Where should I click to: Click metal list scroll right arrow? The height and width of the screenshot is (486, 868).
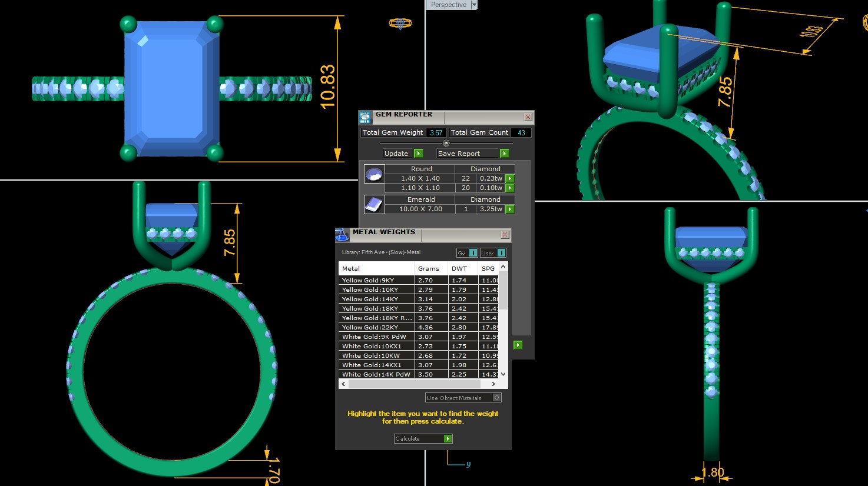493,384
